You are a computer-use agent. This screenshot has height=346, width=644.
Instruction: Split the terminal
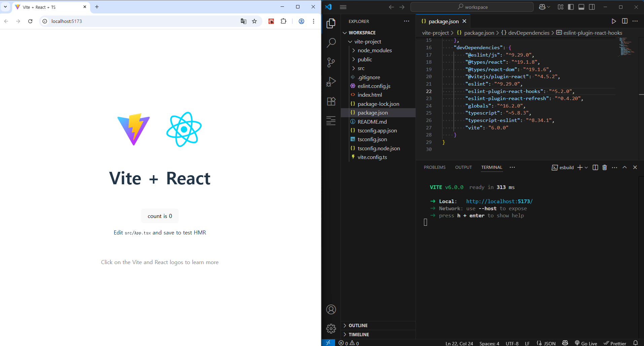pos(595,167)
